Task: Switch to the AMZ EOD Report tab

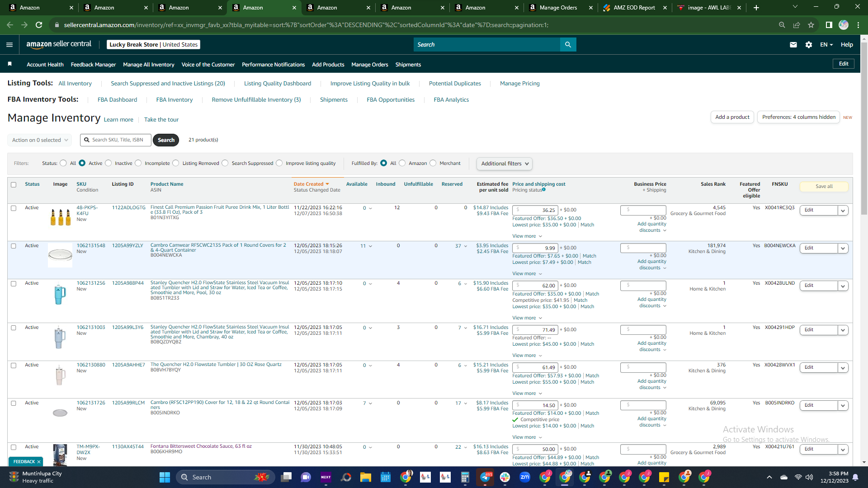Action: [x=634, y=7]
